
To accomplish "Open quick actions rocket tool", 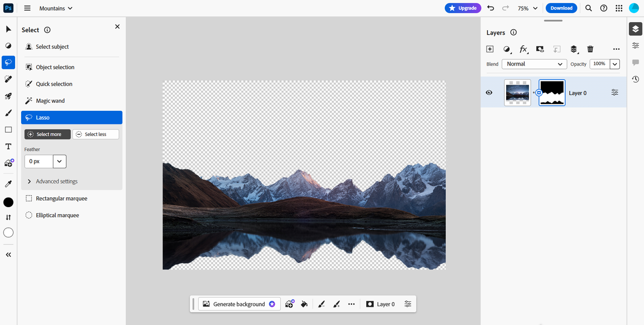I will click(9, 96).
